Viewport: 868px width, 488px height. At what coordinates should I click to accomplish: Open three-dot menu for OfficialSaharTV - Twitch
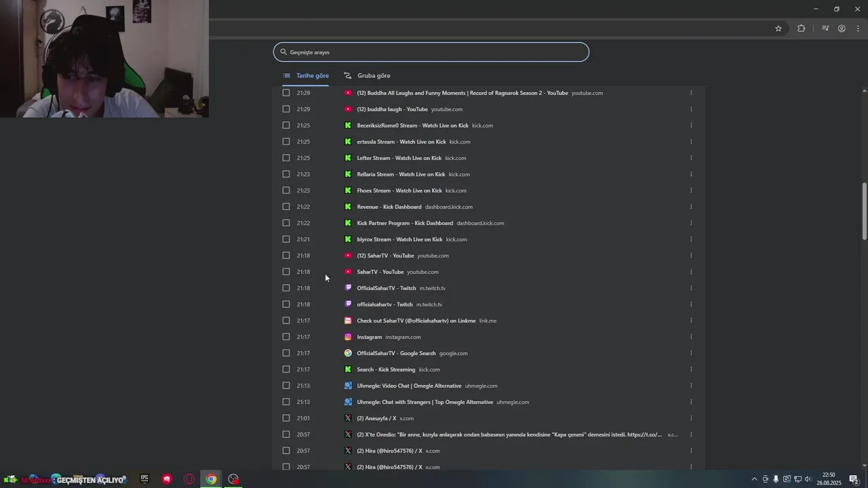[691, 288]
